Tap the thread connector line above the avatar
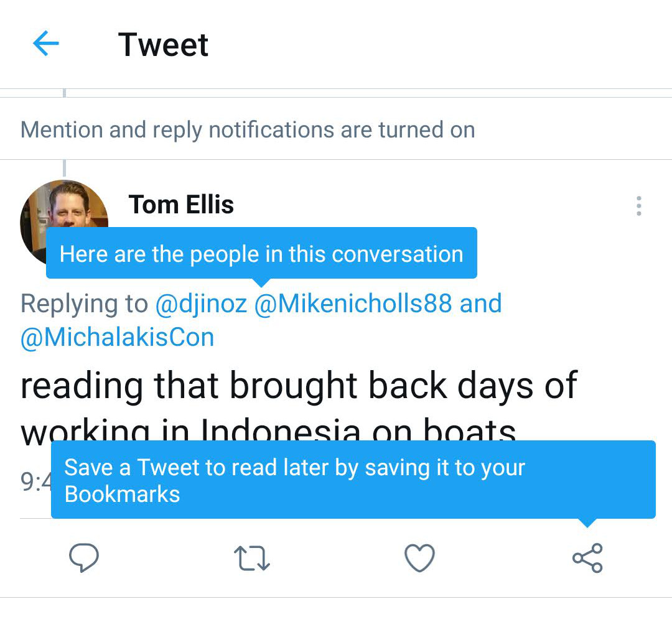 [64, 168]
